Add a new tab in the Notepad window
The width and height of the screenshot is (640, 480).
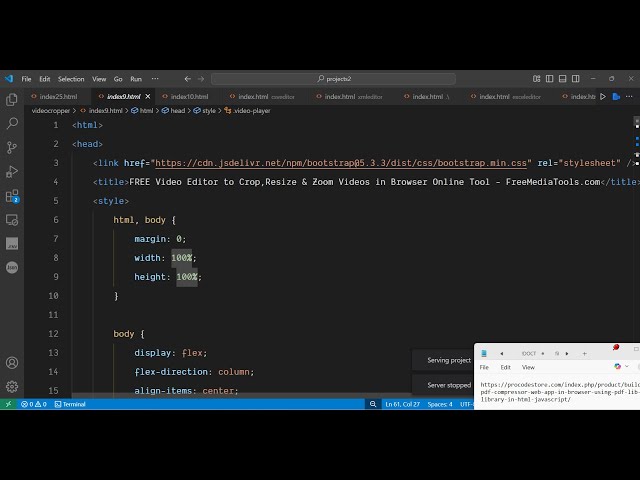pyautogui.click(x=584, y=353)
